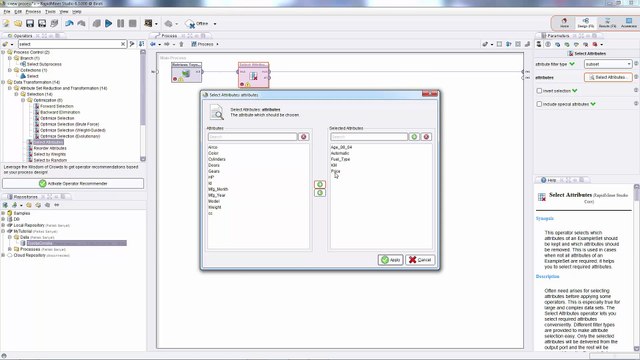Open the Offline cloud dropdown arrow
Image resolution: width=640 pixels, height=360 pixels.
coord(215,24)
